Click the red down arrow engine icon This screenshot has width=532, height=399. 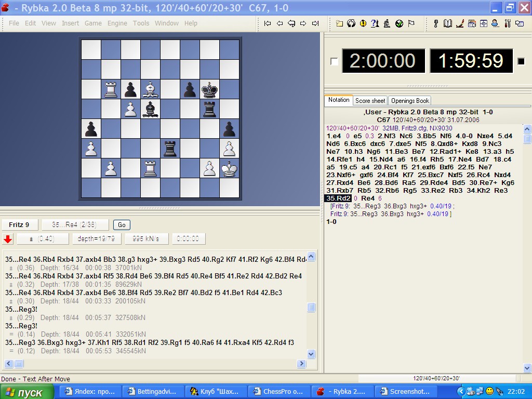pos(8,239)
